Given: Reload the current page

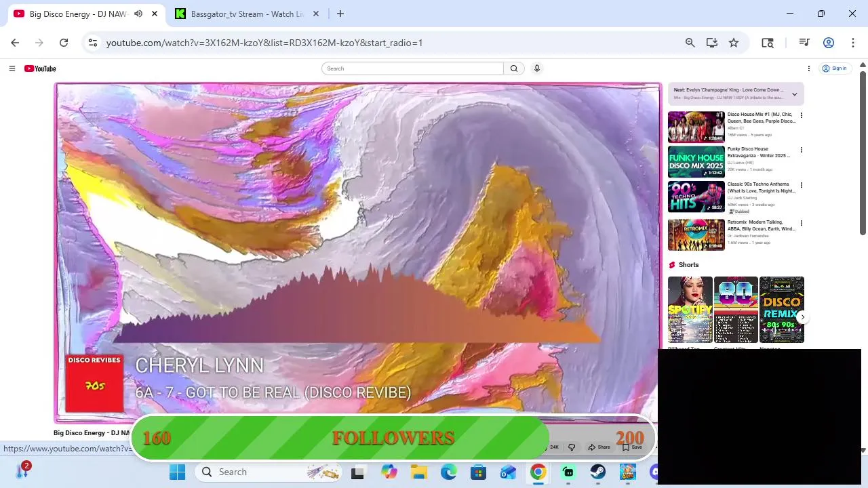Looking at the screenshot, I should 64,43.
